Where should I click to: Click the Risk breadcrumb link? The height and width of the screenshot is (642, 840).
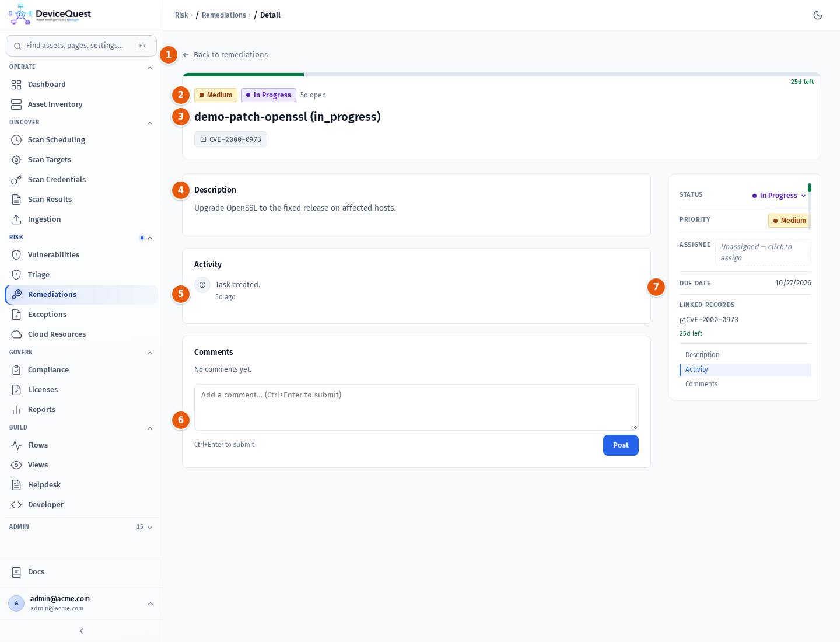point(181,15)
